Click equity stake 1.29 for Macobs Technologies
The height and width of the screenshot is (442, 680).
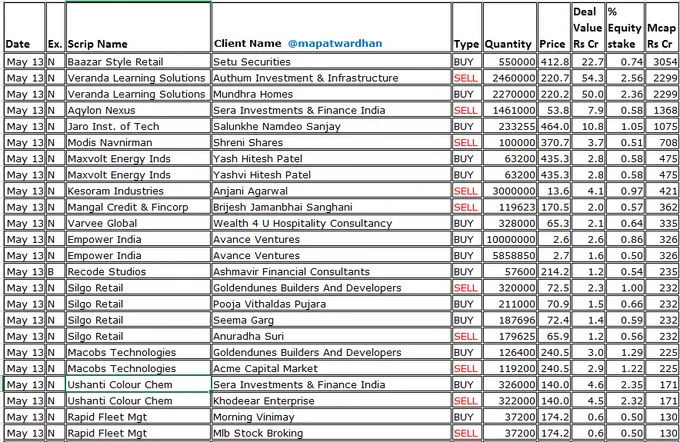click(x=625, y=353)
